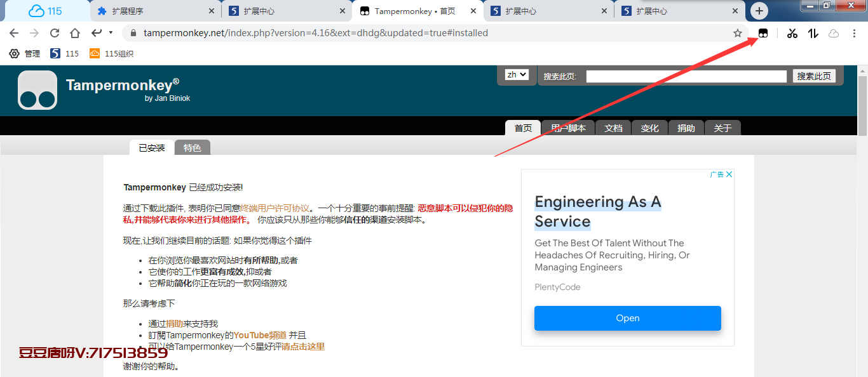Go to the browser home page icon

tap(75, 33)
